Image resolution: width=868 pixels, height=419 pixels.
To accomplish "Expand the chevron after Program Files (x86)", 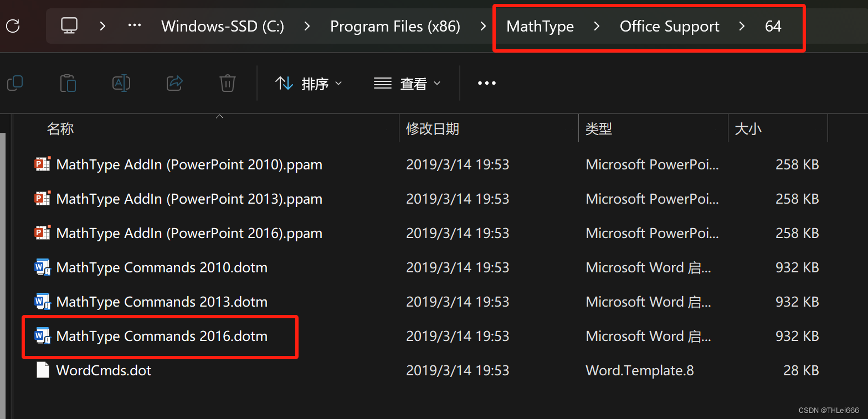I will [x=484, y=26].
